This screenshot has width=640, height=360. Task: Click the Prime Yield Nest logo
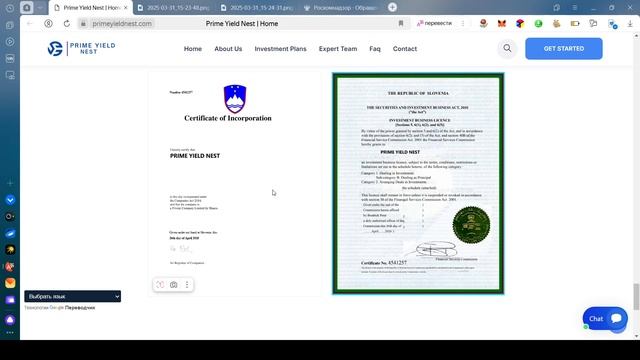81,48
